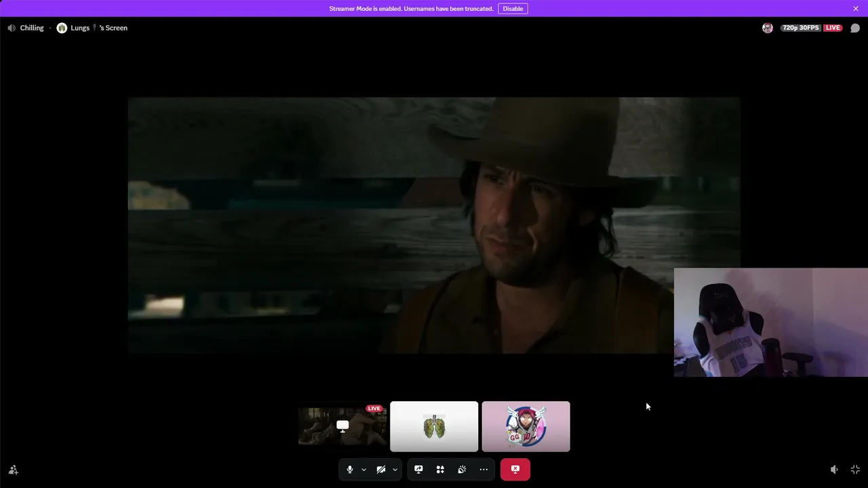Viewport: 868px width, 488px height.
Task: Disconnect from the voice call
Action: click(x=515, y=469)
